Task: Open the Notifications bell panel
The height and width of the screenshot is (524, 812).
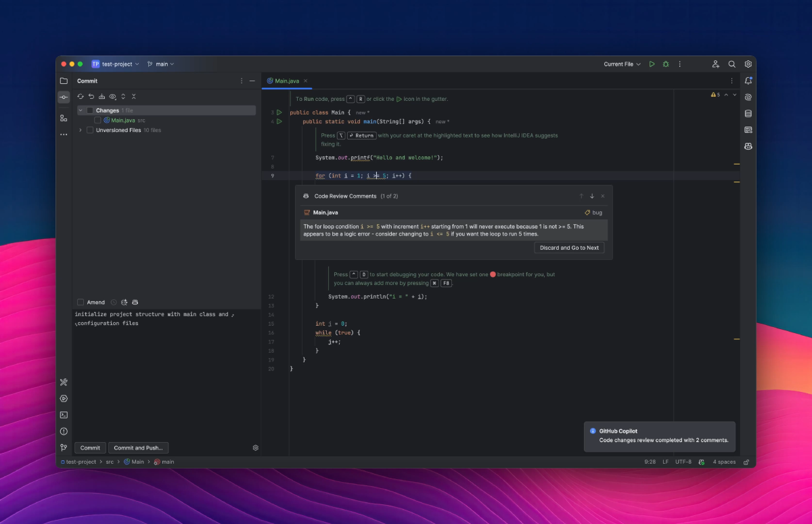Action: 748,81
